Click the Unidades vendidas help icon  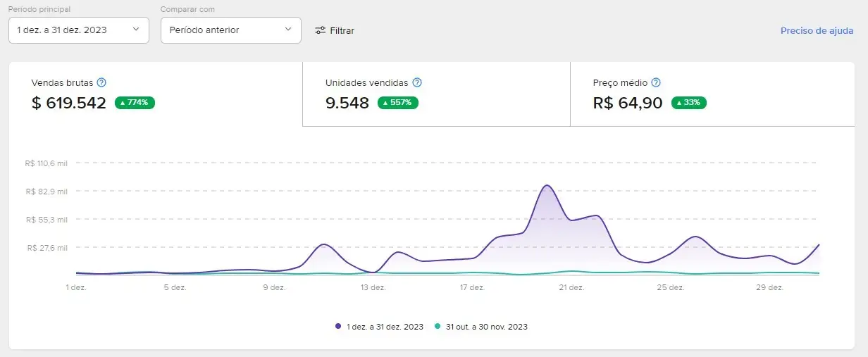click(417, 82)
